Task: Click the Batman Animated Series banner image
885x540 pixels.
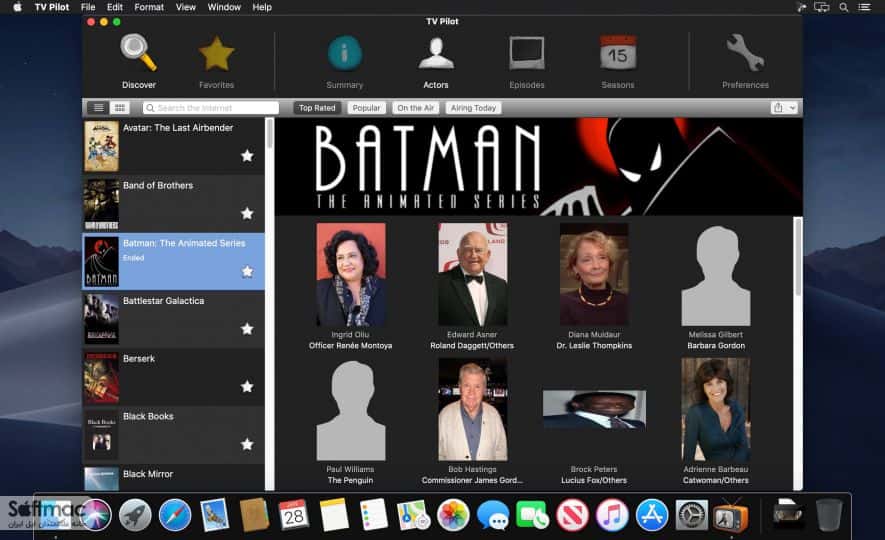Action: pyautogui.click(x=538, y=167)
